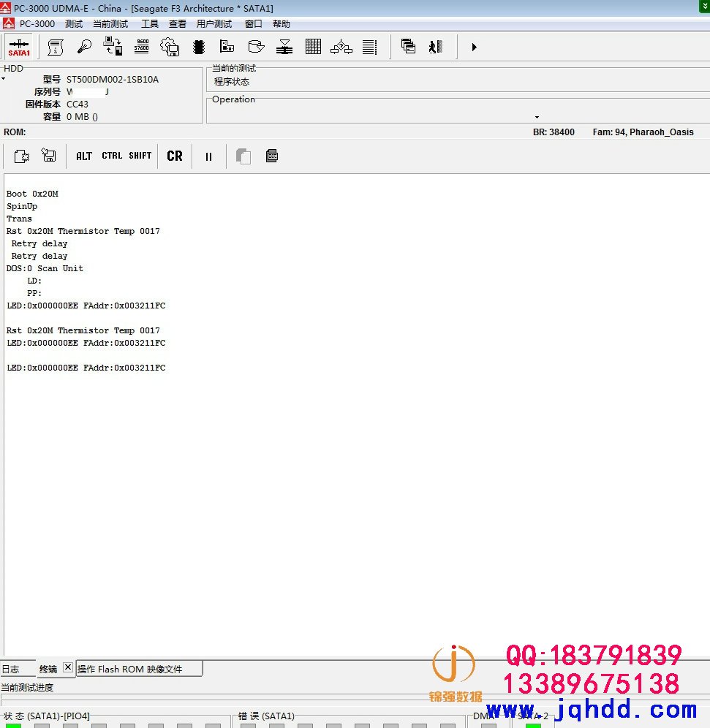The width and height of the screenshot is (710, 728).
Task: Toggle the ALT key modifier
Action: (x=84, y=156)
